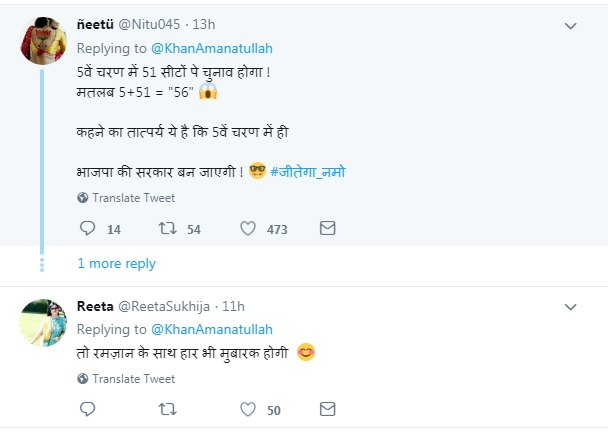The image size is (608, 434).
Task: Reply to Reeta's tweet
Action: [87, 409]
